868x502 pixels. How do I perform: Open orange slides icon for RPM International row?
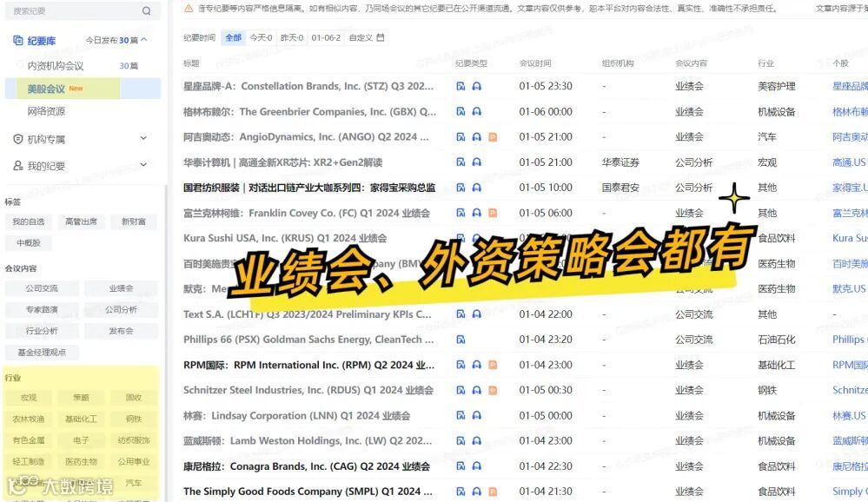click(493, 366)
